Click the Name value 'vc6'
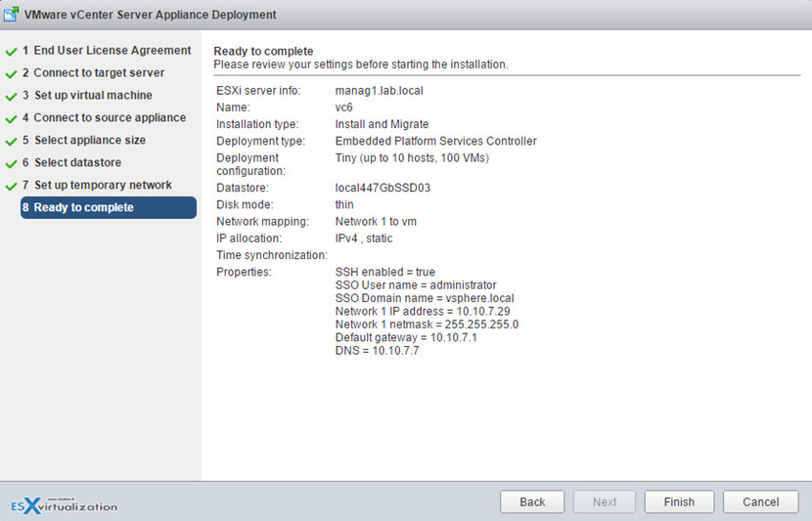812x521 pixels. tap(343, 108)
